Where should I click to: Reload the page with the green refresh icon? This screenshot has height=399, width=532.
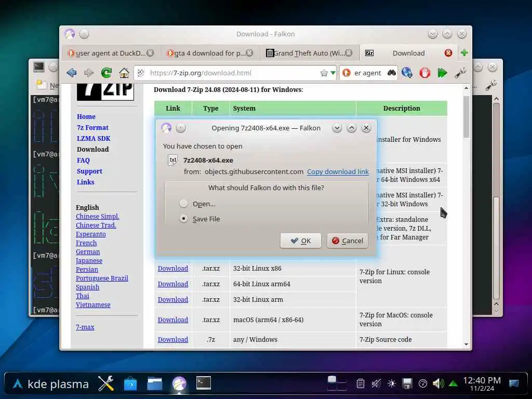tap(106, 73)
